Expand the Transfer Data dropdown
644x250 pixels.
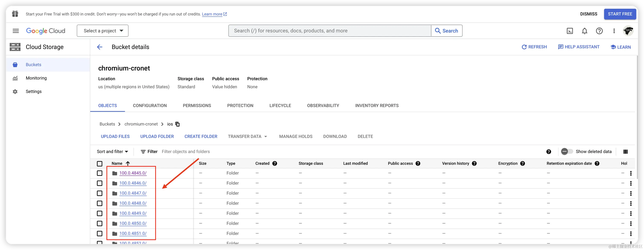(247, 137)
